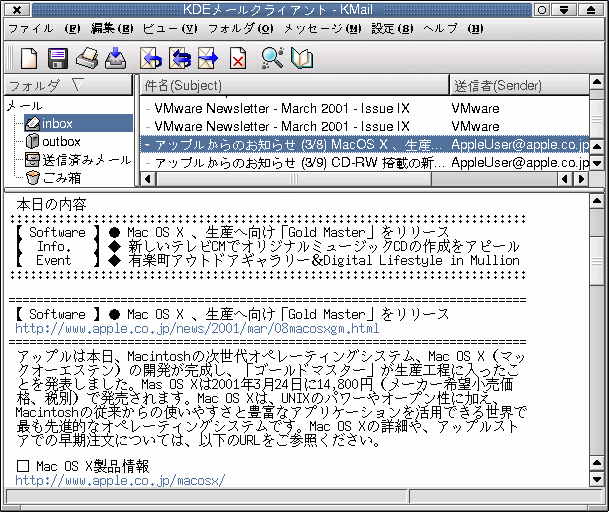Open the ファイル (F) menu
Screen dimensions: 609x512
44,29
